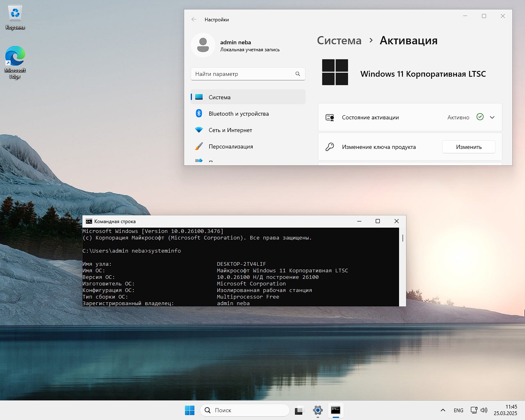Go to Персонализация settings section
525x420 pixels.
point(231,146)
